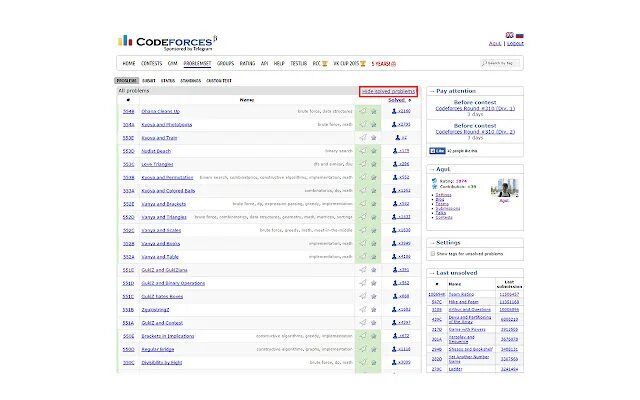
Task: Open the API menu item
Action: pyautogui.click(x=264, y=63)
